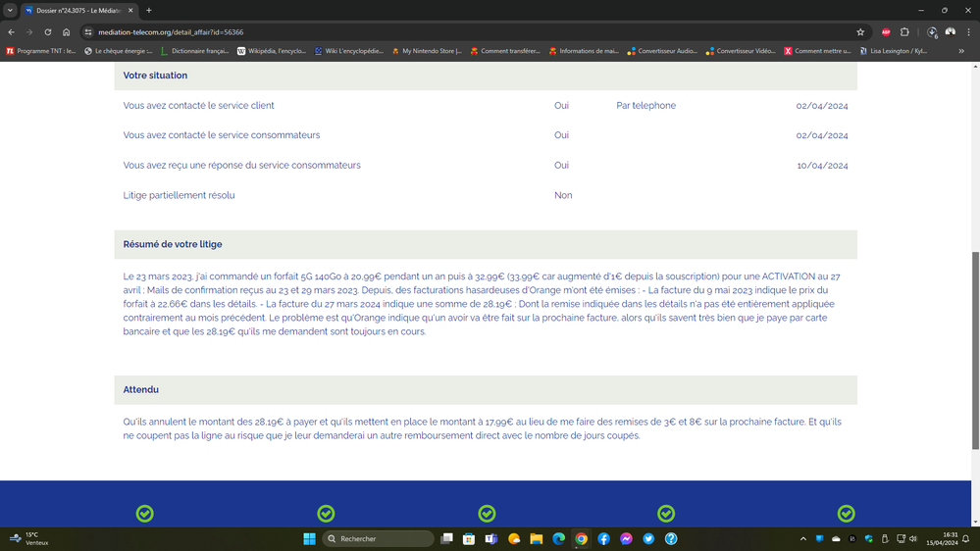Open the tab search dropdown
Viewport: 980px width, 551px height.
[x=10, y=10]
